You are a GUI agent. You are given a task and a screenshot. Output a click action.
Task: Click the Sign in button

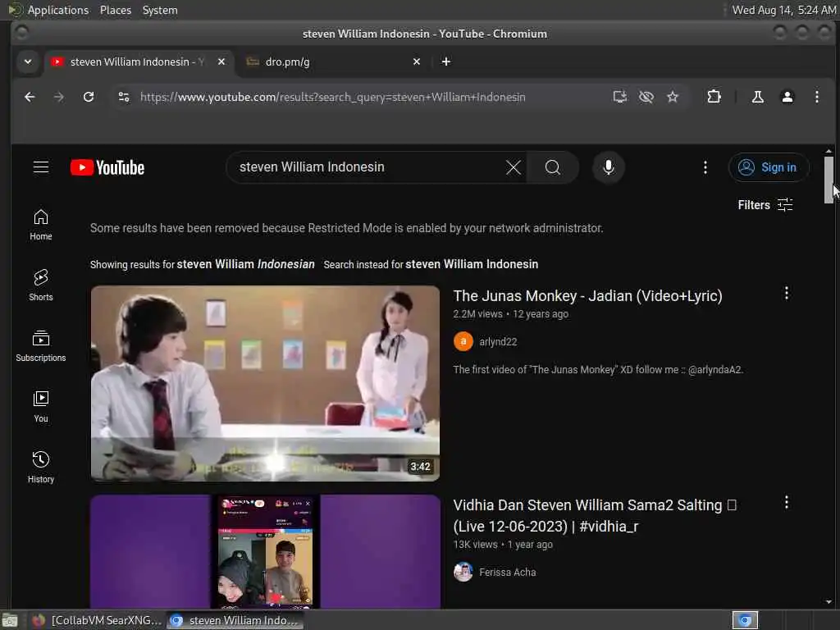pyautogui.click(x=767, y=167)
